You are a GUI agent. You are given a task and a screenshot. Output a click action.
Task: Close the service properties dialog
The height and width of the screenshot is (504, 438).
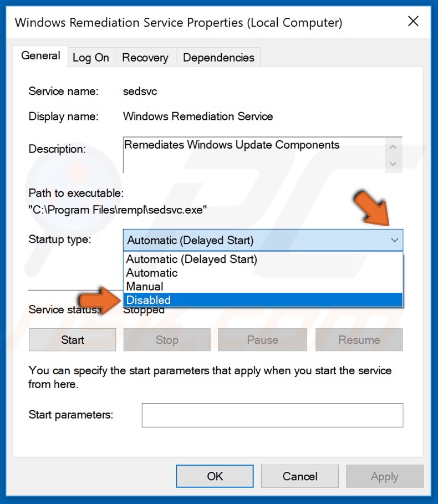click(413, 22)
